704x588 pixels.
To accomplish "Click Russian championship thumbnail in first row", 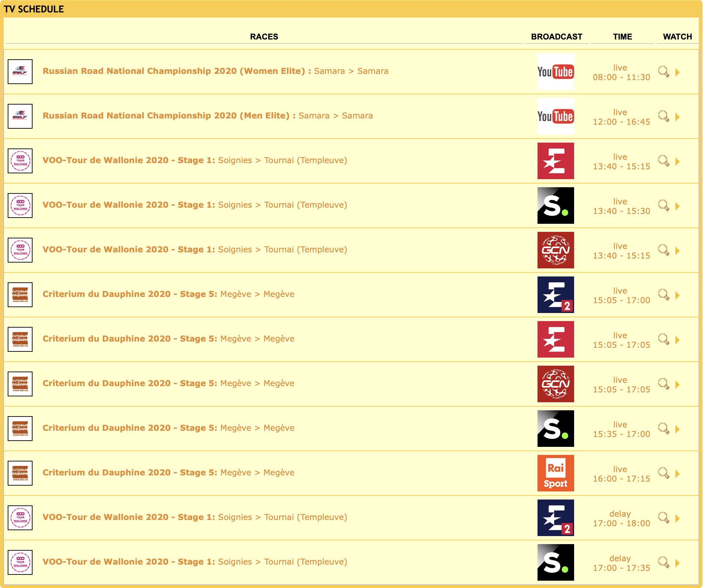I will tap(20, 72).
